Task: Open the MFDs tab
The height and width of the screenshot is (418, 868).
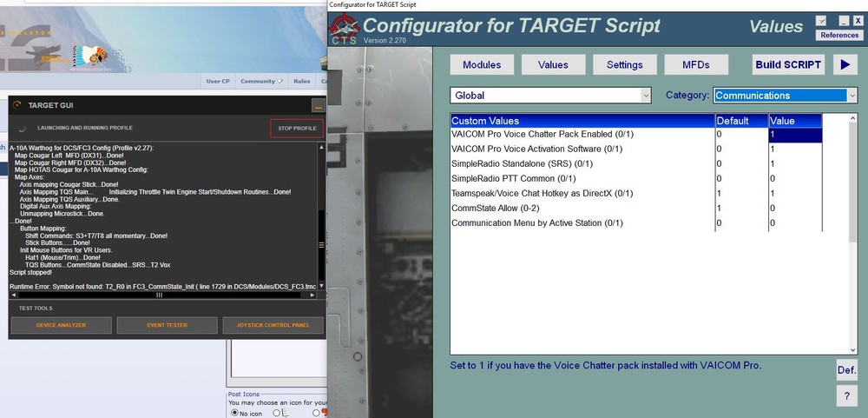Action: pyautogui.click(x=696, y=65)
